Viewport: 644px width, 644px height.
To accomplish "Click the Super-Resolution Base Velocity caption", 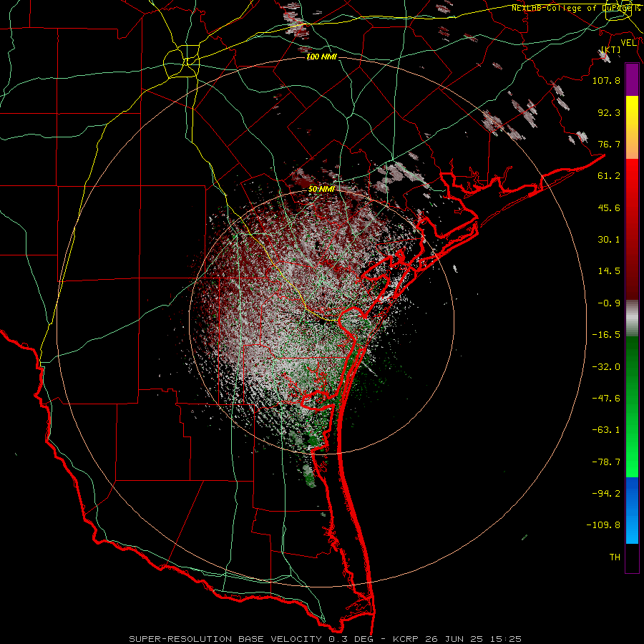I will (x=326, y=639).
